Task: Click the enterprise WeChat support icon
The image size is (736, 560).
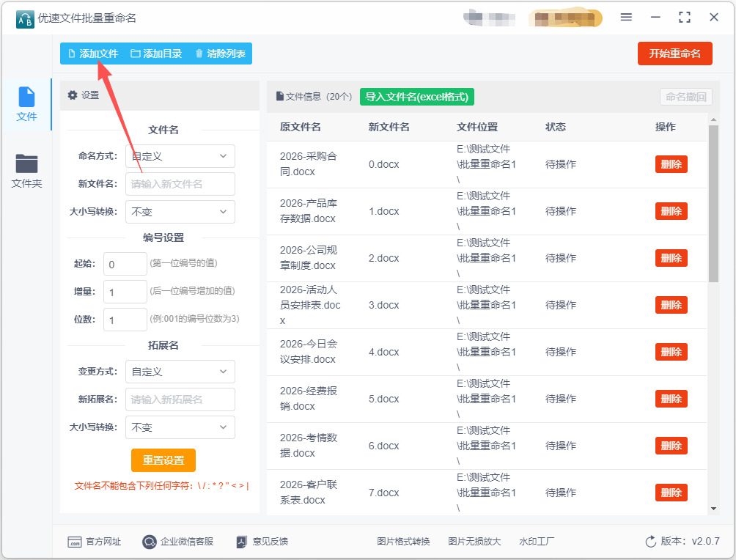Action: click(150, 542)
